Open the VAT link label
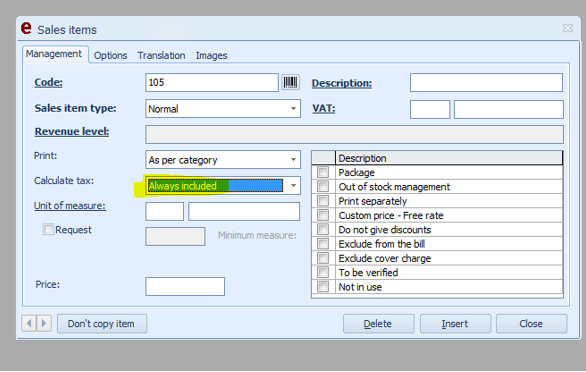 click(x=324, y=108)
